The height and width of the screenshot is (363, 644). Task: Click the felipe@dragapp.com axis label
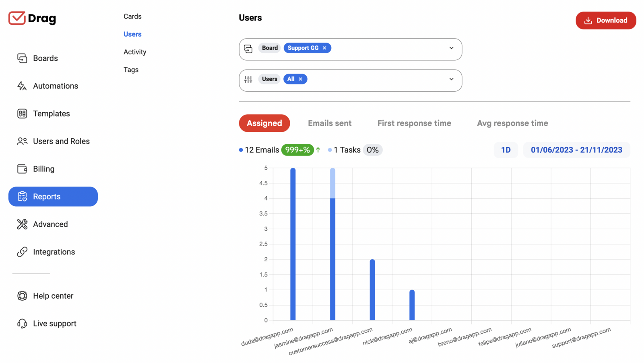pos(505,337)
